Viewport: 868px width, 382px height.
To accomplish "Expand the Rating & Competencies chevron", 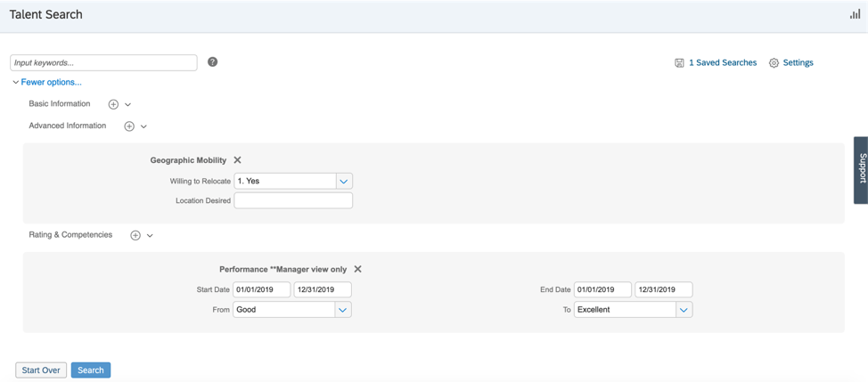I will [x=150, y=236].
